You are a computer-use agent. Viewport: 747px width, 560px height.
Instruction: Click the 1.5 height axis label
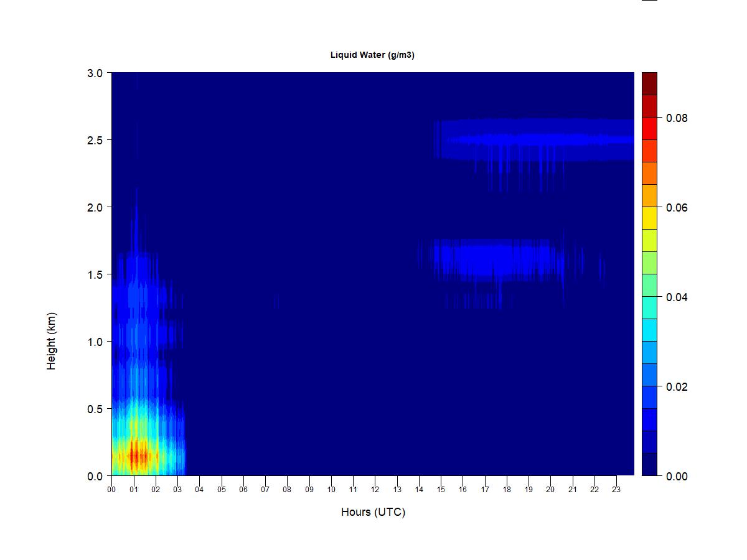click(x=94, y=274)
